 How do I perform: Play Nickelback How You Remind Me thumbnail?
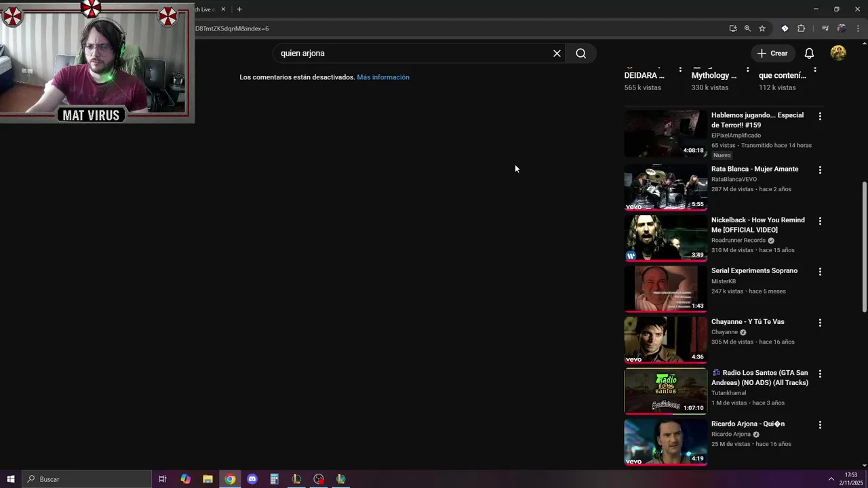click(665, 238)
